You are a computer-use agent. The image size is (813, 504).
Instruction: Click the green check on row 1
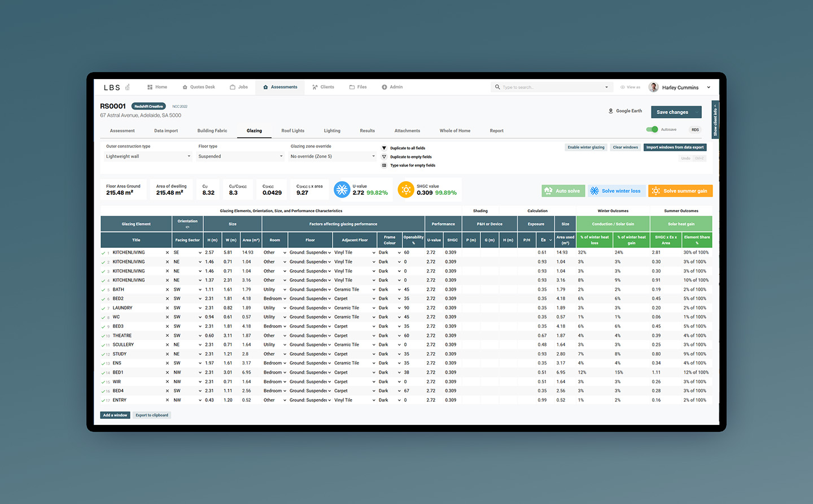(x=103, y=253)
